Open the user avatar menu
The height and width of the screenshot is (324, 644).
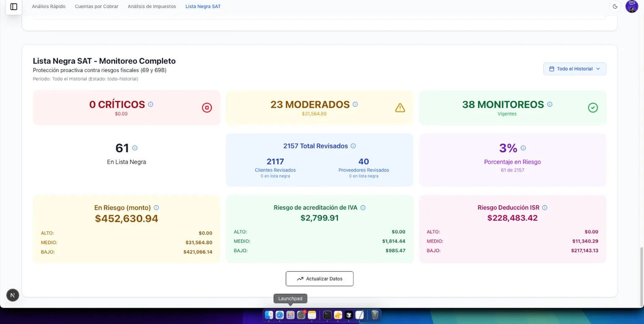[x=631, y=6]
